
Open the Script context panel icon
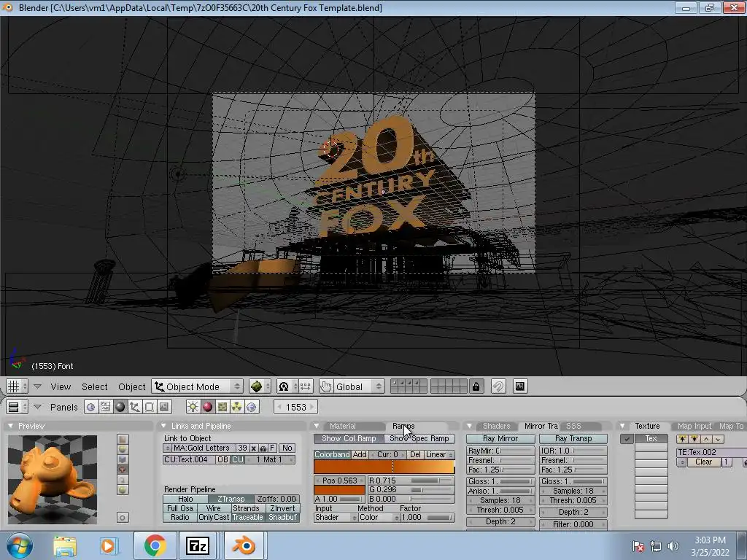(x=105, y=407)
